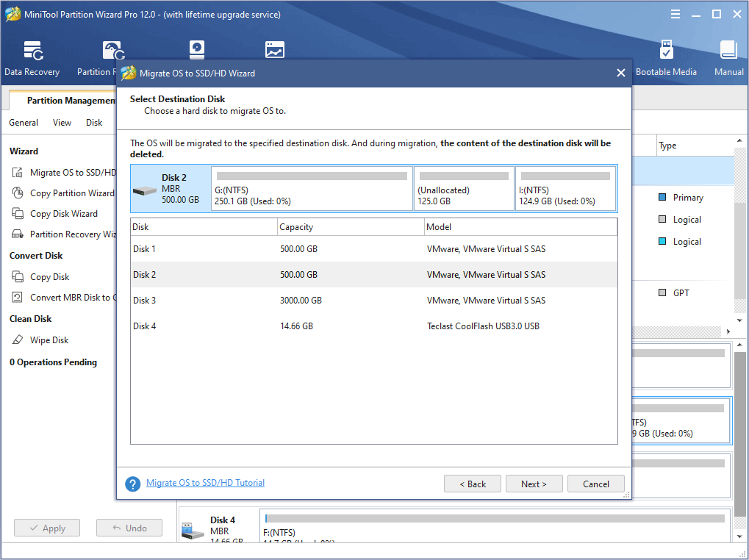Click Wipe Disk label in sidebar
Viewport: 749px width, 560px height.
point(49,340)
